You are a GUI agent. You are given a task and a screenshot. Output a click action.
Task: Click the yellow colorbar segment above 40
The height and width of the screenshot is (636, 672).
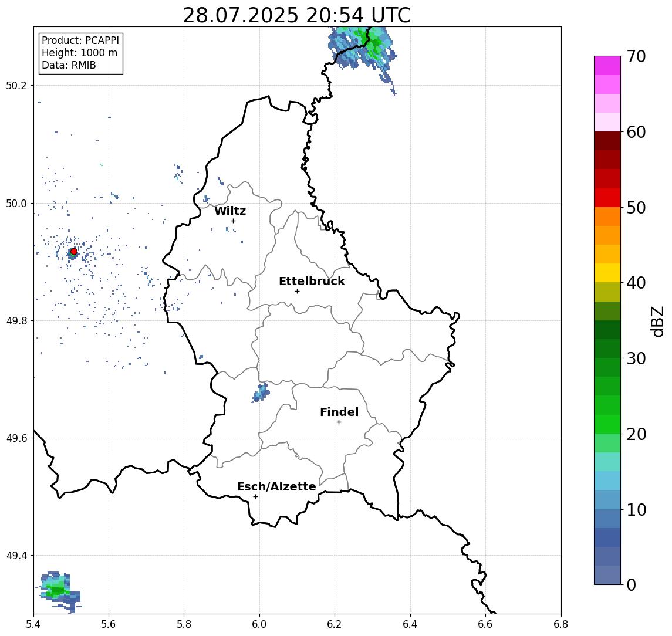click(607, 273)
